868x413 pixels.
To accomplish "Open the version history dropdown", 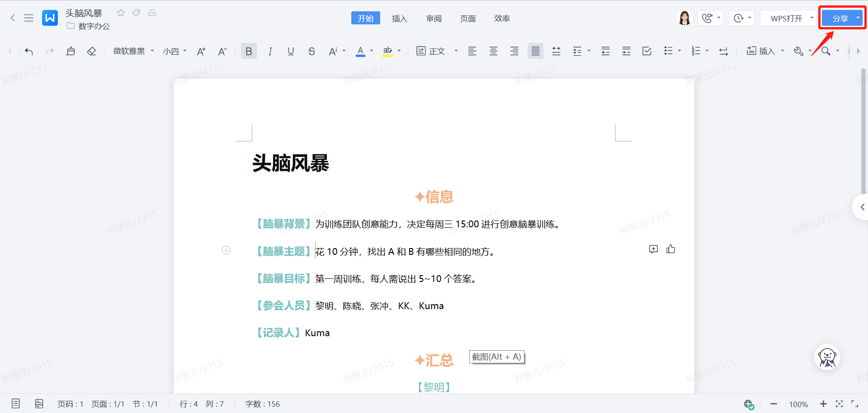I will coord(742,18).
